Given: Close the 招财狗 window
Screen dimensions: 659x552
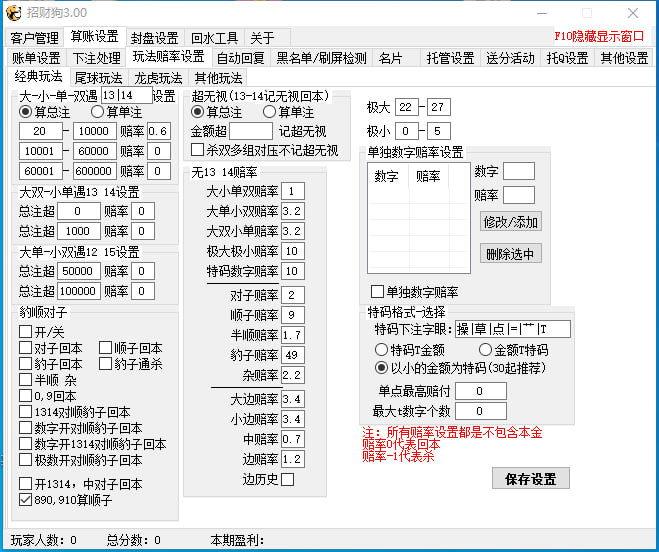Looking at the screenshot, I should [x=633, y=13].
